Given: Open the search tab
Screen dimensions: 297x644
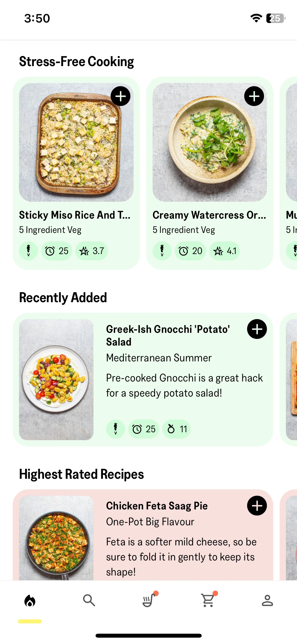Looking at the screenshot, I should pyautogui.click(x=89, y=601).
